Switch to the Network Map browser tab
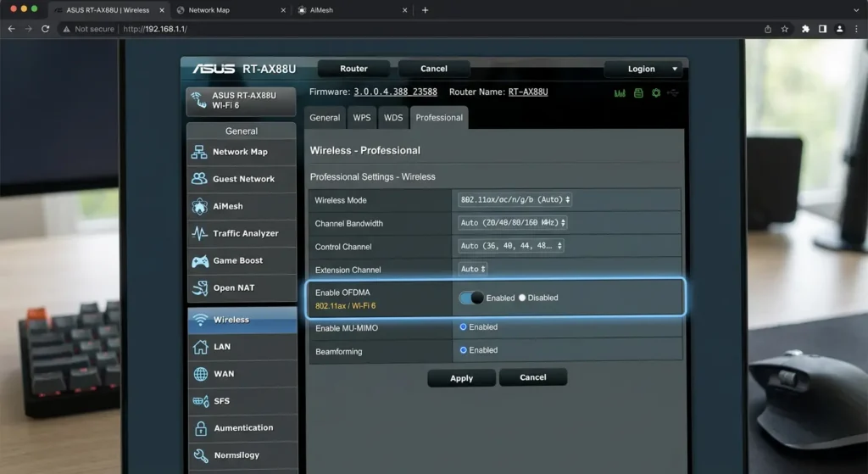The width and height of the screenshot is (868, 474). (231, 10)
